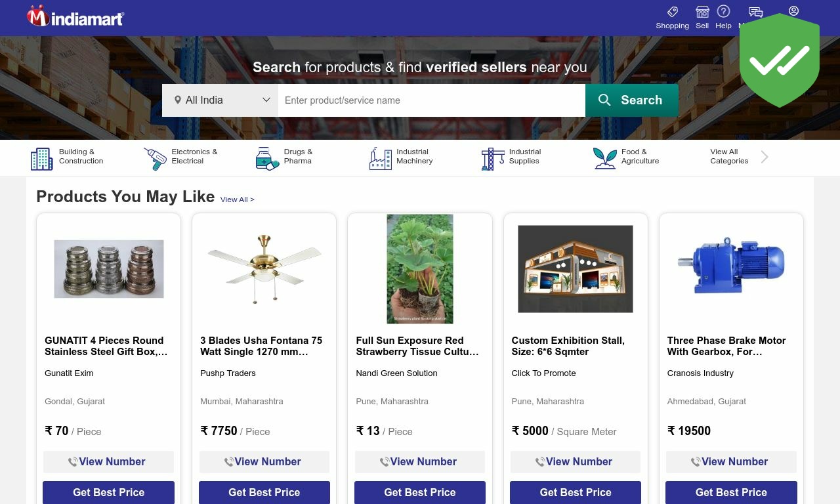Select Industrial Machinery factory icon
Viewport: 840px width, 504px height.
pos(380,159)
